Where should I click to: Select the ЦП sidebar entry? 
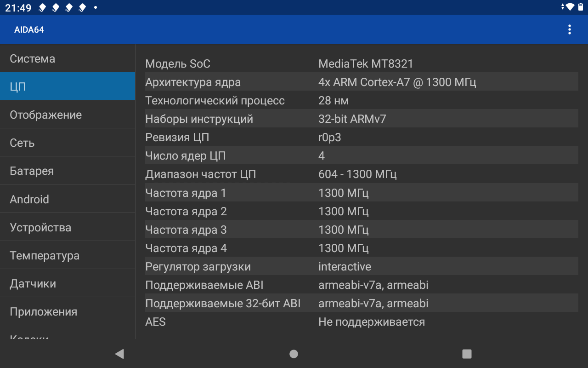click(x=68, y=86)
